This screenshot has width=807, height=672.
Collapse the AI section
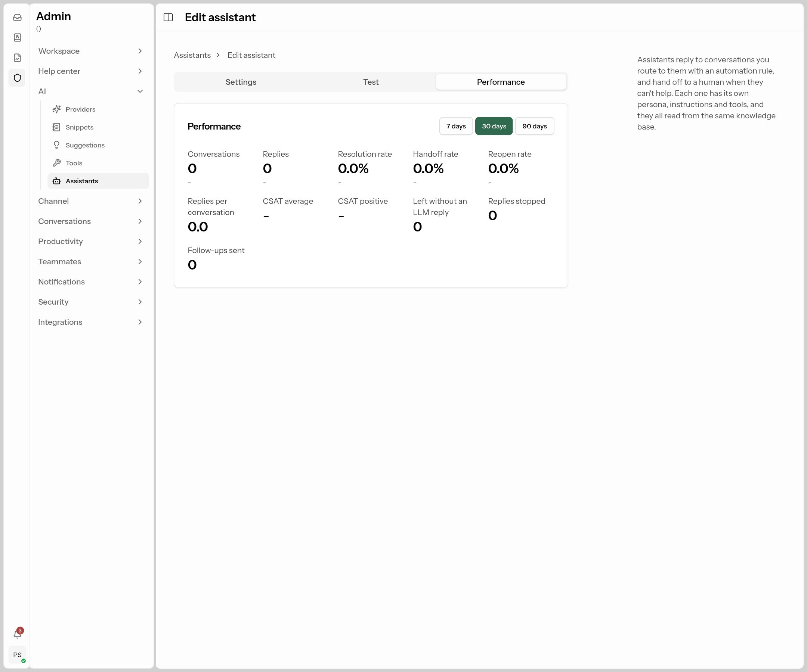[x=92, y=91]
